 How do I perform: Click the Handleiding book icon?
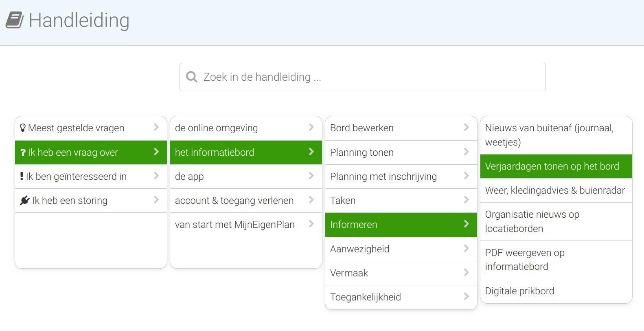(x=15, y=20)
